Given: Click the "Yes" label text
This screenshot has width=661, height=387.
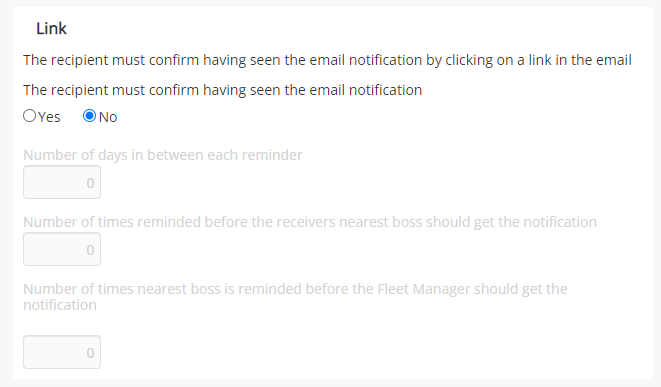Looking at the screenshot, I should pyautogui.click(x=49, y=117).
